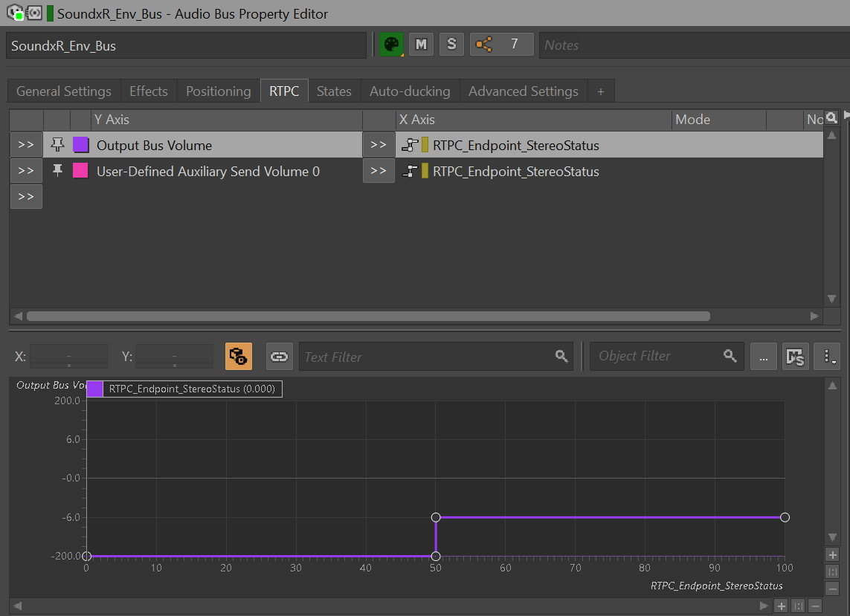Open Y Axis selector for Output Bus Volume
This screenshot has width=850, height=616.
click(x=26, y=145)
